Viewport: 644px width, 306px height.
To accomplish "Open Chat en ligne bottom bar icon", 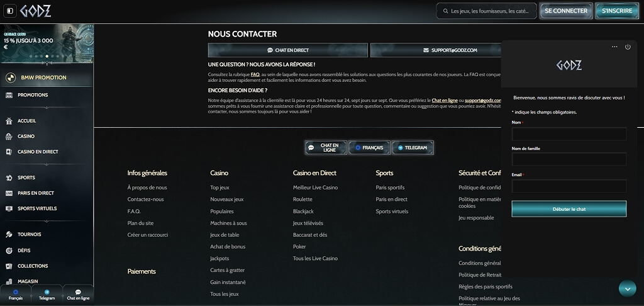I will (78, 292).
